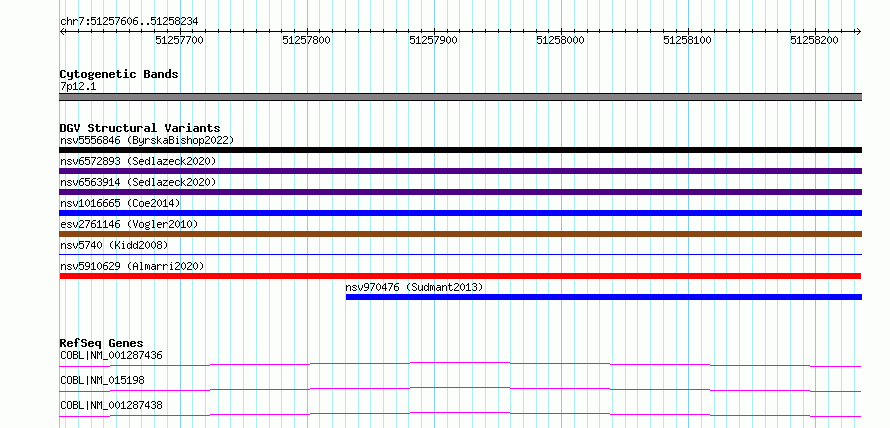Viewport: 890px width, 428px height.
Task: Click the magenta COBL NM_015198 intron line
Action: pos(460,389)
